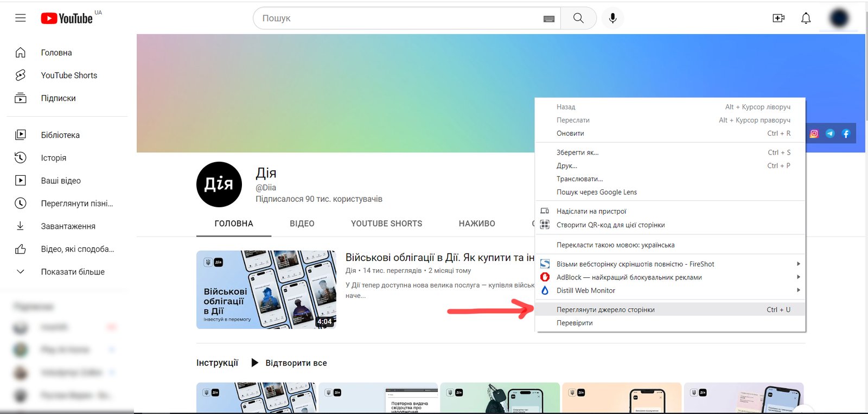Open the notifications bell
Viewport: 868px width, 414px height.
pyautogui.click(x=806, y=18)
